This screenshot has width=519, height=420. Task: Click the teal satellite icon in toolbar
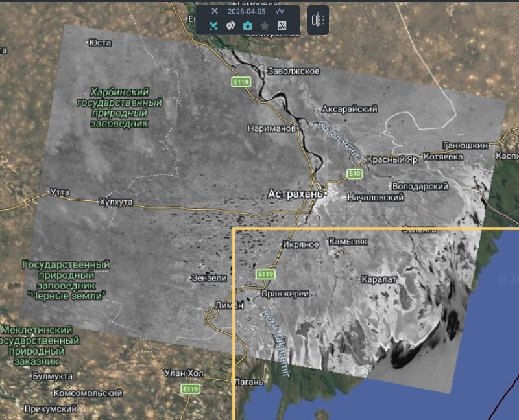(213, 26)
